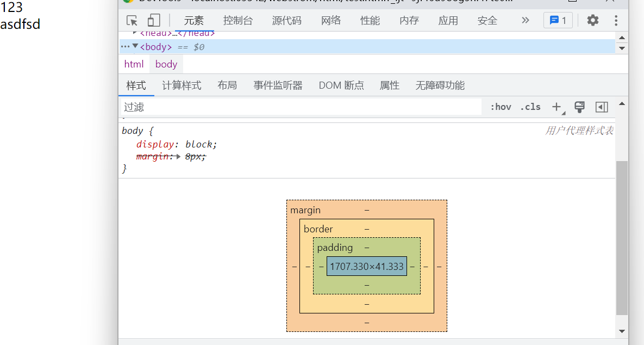Click the computed styles sidebar toggle icon

602,107
